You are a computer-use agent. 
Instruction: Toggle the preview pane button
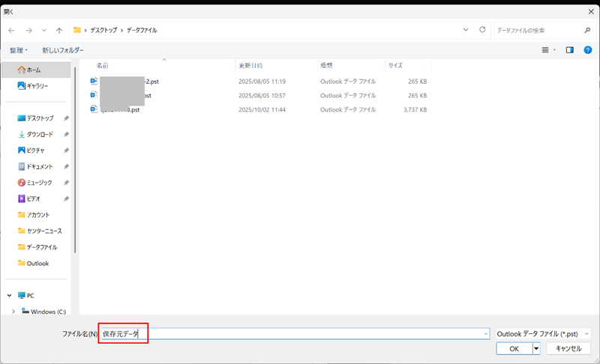point(569,50)
